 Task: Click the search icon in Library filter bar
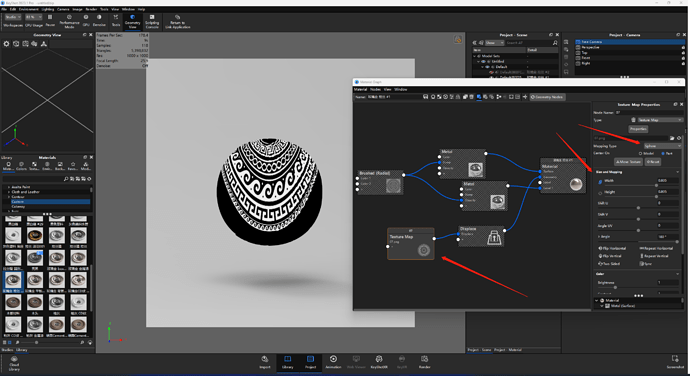66,179
